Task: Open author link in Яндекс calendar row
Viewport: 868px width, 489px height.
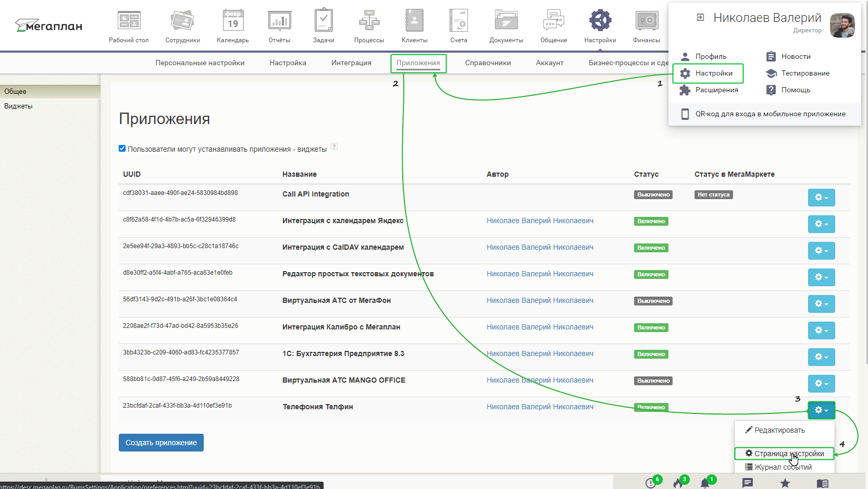Action: (x=540, y=221)
